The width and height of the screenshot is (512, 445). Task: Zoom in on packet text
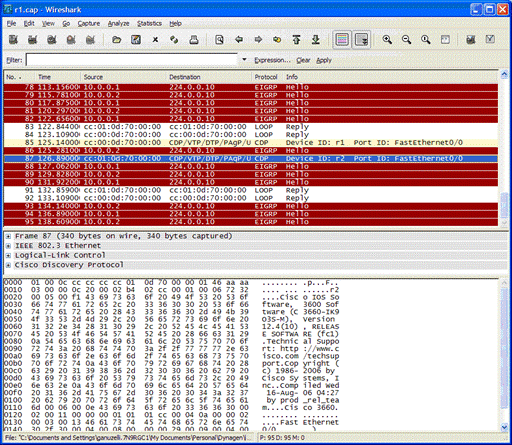387,40
